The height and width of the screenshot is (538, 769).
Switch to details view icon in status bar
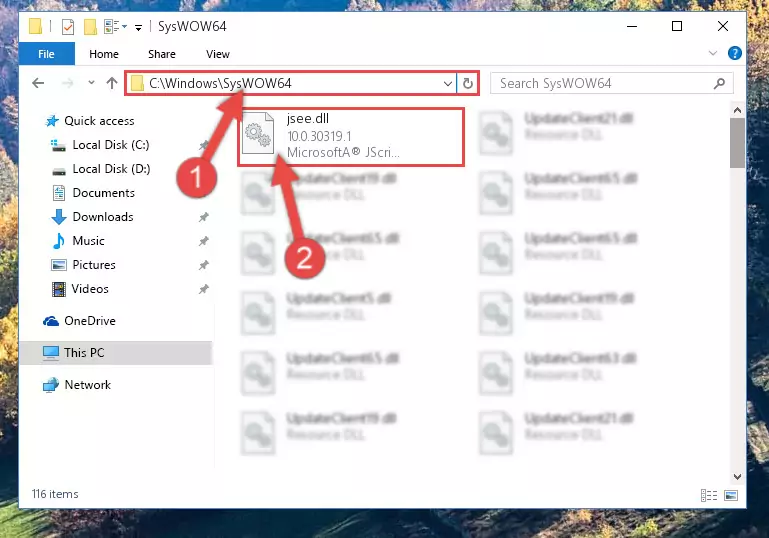click(x=709, y=495)
